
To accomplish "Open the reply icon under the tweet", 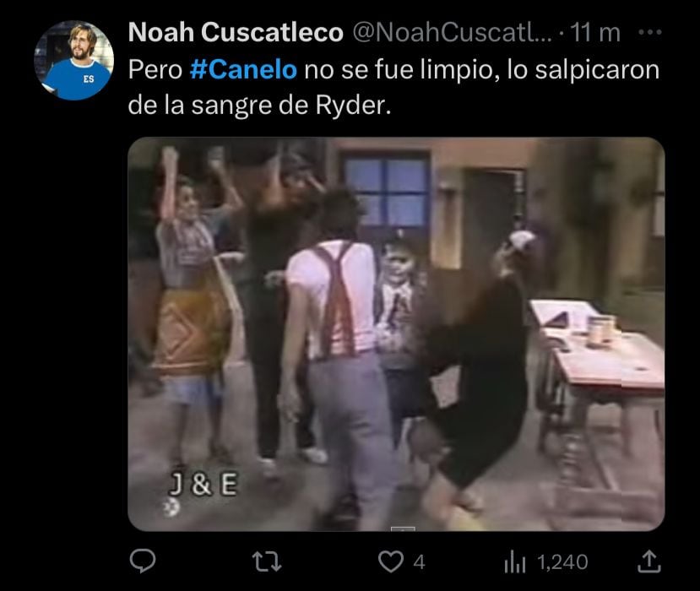I will click(x=143, y=561).
